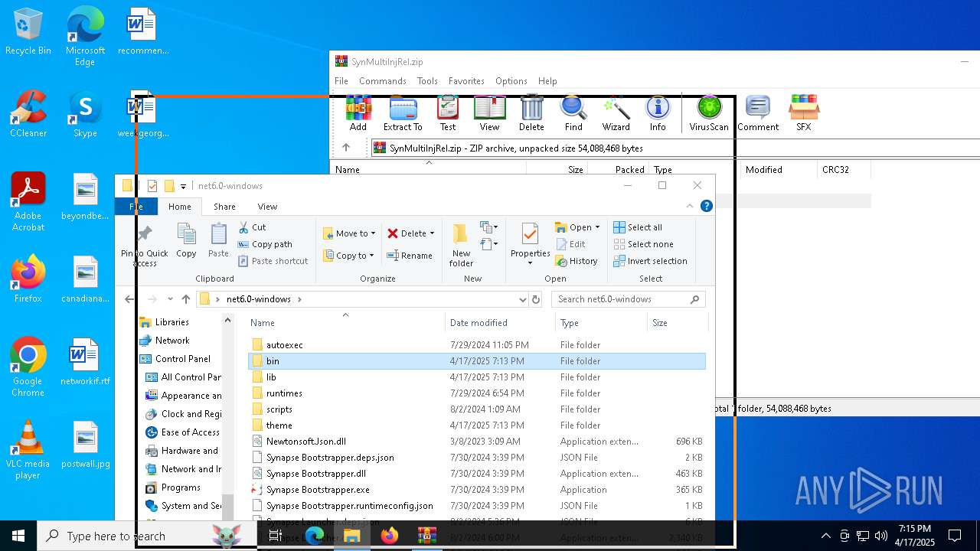Select the Newtonsoft.Json.dll file
Image resolution: width=980 pixels, height=551 pixels.
(x=476, y=442)
